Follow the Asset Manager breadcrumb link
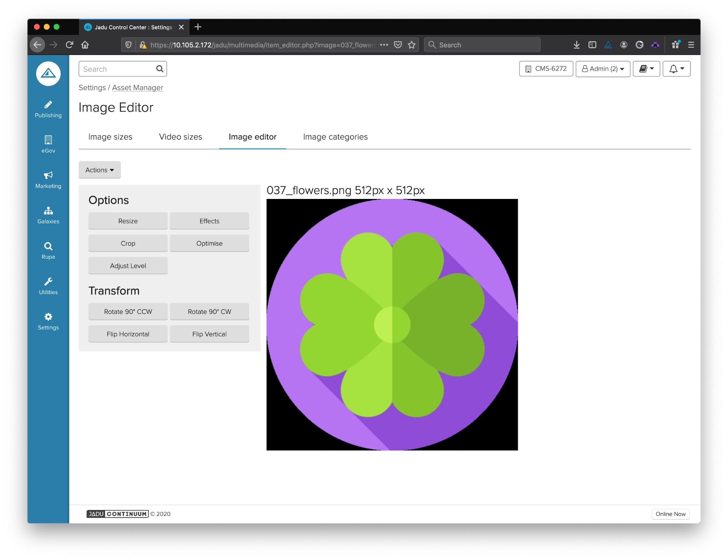Viewport: 728px width, 560px height. point(137,88)
